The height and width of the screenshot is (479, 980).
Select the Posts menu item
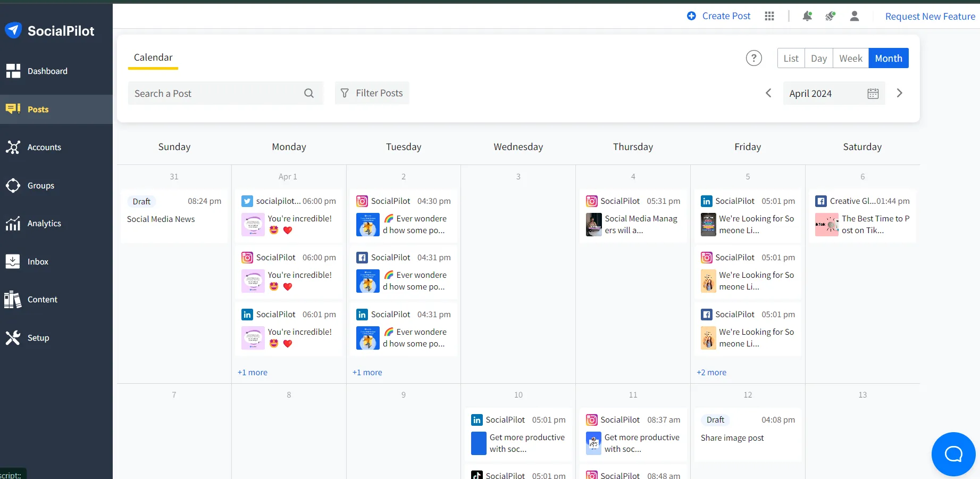tap(37, 109)
